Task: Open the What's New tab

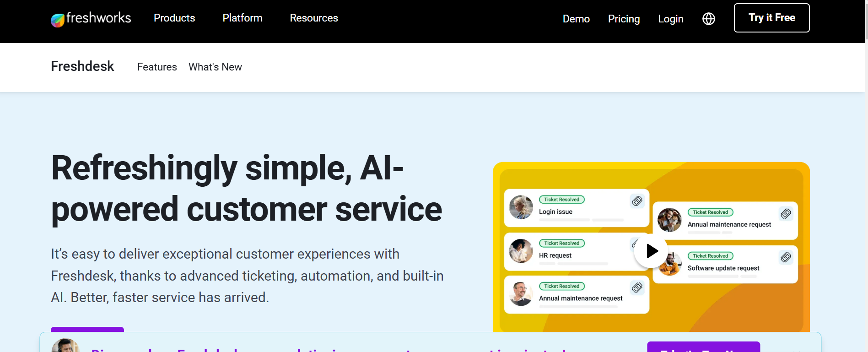Action: tap(215, 67)
